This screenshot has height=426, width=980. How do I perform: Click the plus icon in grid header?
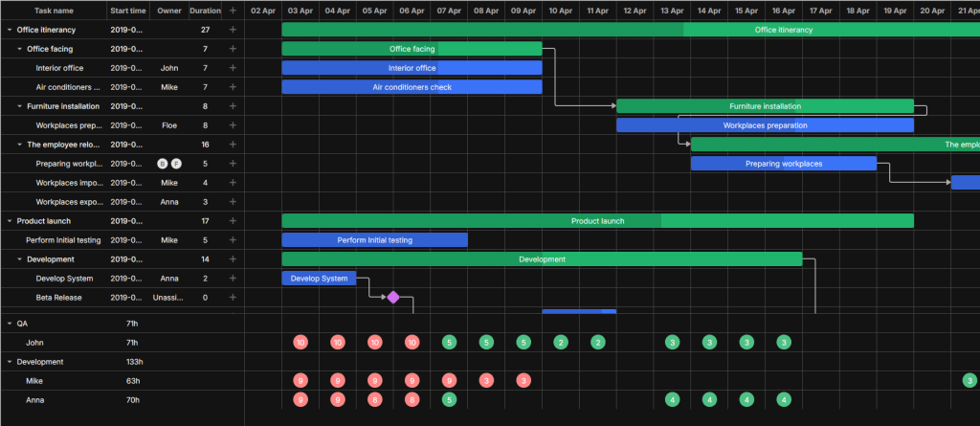(x=233, y=11)
